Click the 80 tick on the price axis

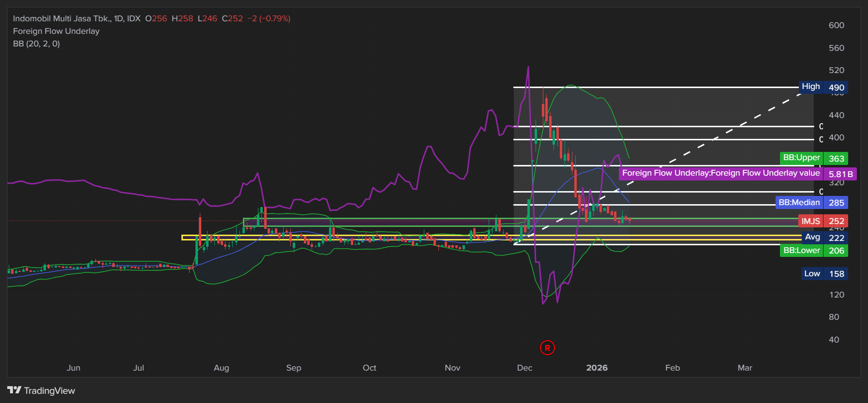(834, 317)
